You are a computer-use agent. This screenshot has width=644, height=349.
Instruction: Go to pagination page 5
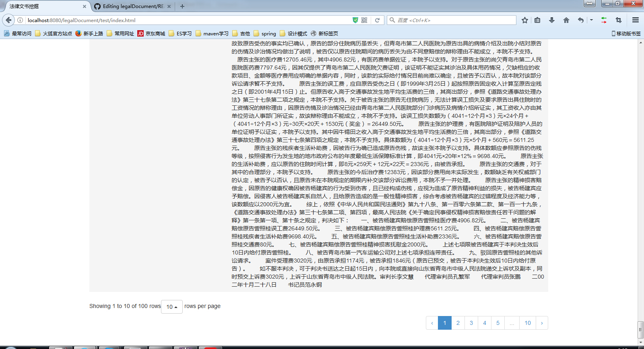(x=498, y=323)
